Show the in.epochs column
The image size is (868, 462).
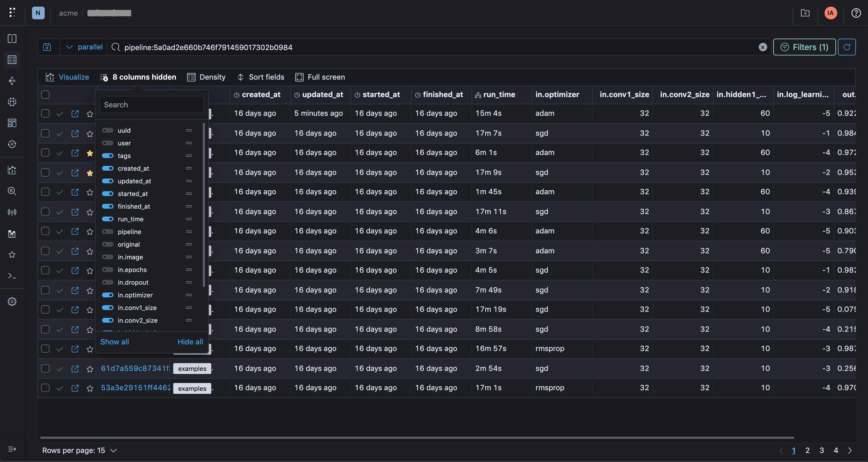pos(108,270)
